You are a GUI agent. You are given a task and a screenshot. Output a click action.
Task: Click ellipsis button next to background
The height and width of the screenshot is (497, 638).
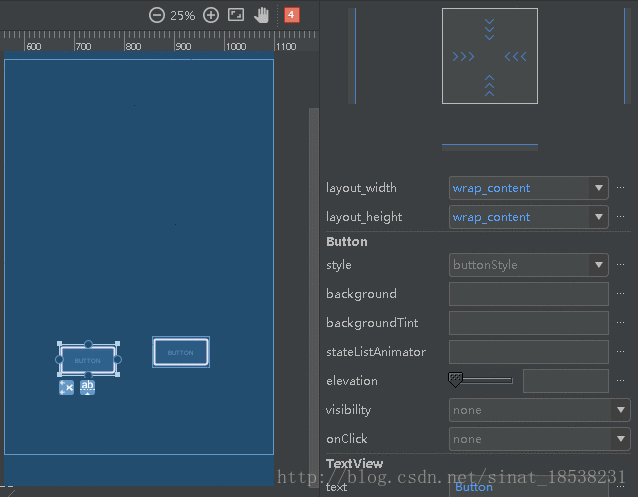(620, 293)
